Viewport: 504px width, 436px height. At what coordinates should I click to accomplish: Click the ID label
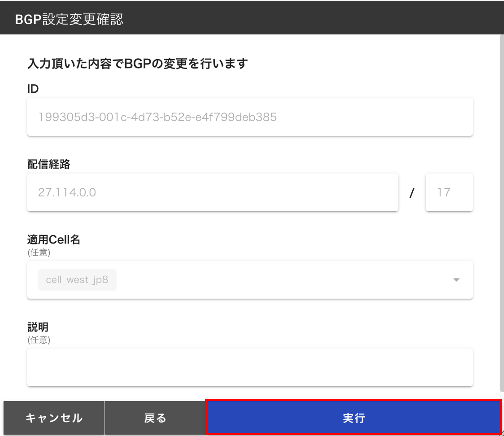click(33, 89)
